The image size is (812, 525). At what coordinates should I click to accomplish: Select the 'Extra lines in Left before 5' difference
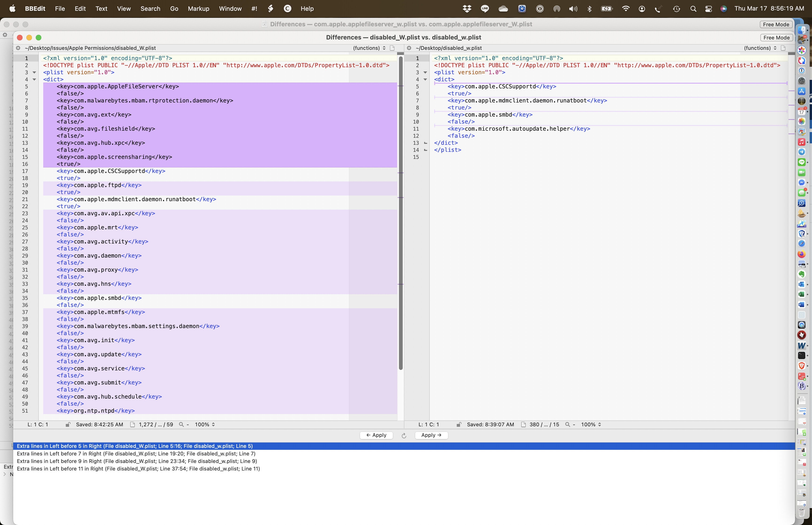click(404, 446)
